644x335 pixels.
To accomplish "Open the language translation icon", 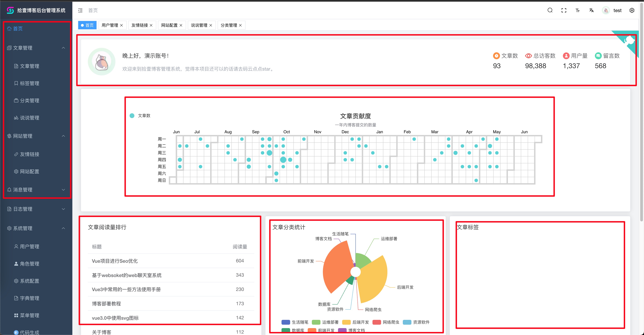I will (591, 10).
